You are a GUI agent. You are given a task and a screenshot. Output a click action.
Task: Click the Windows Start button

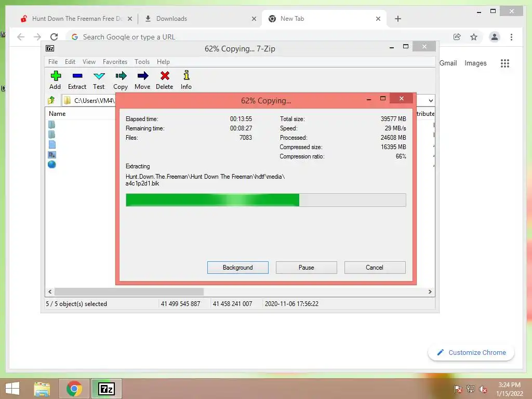click(12, 389)
